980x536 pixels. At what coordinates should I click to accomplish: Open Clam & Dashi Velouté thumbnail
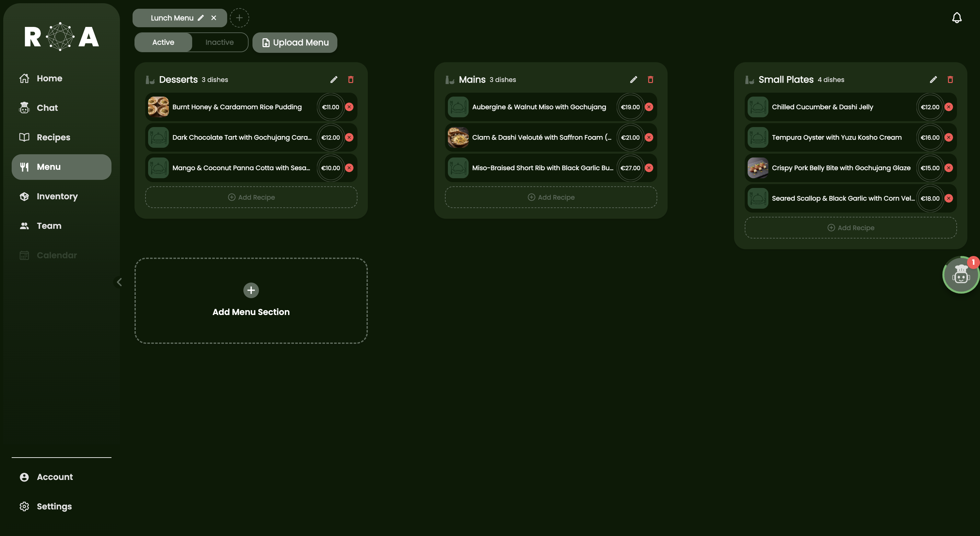tap(458, 137)
